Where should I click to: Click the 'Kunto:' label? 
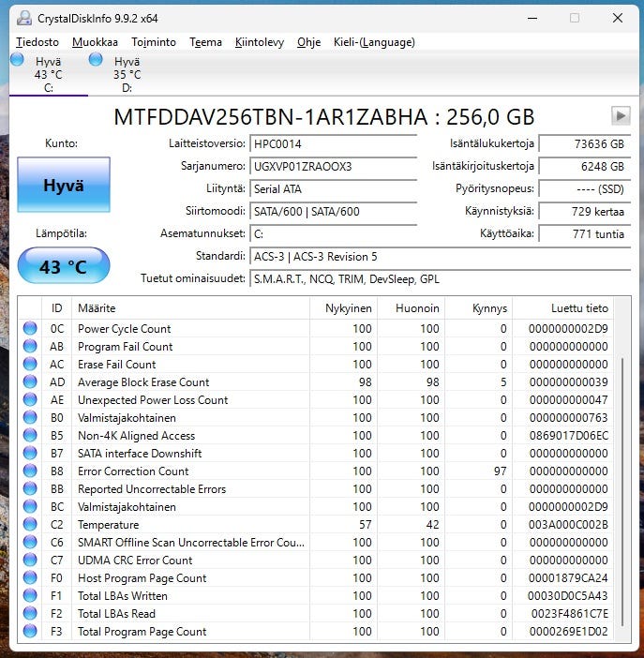[x=61, y=143]
